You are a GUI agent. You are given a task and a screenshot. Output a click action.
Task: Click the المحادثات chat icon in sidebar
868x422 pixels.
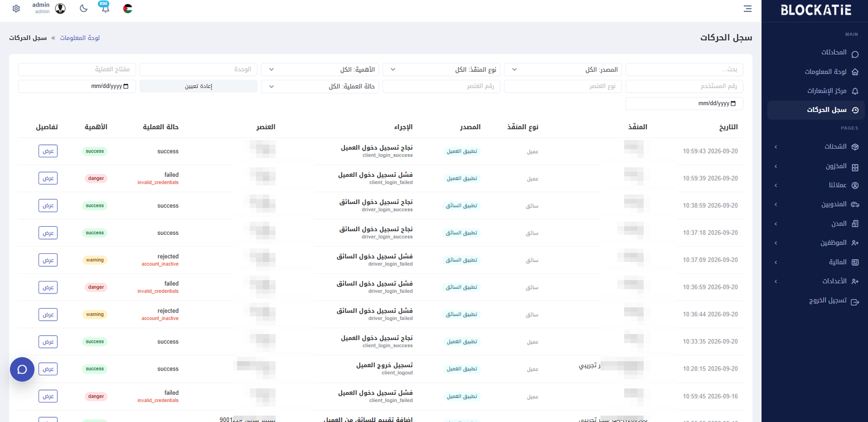[x=855, y=53]
